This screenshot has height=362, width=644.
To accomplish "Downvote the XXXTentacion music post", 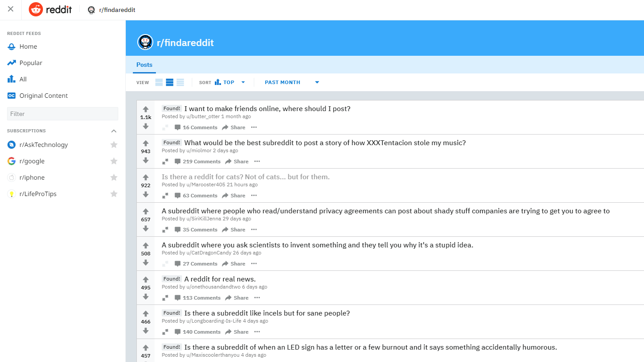I will pos(146,160).
